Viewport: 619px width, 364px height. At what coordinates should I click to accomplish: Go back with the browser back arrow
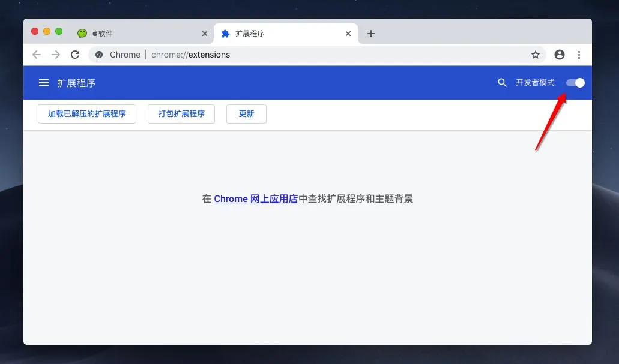(x=37, y=55)
